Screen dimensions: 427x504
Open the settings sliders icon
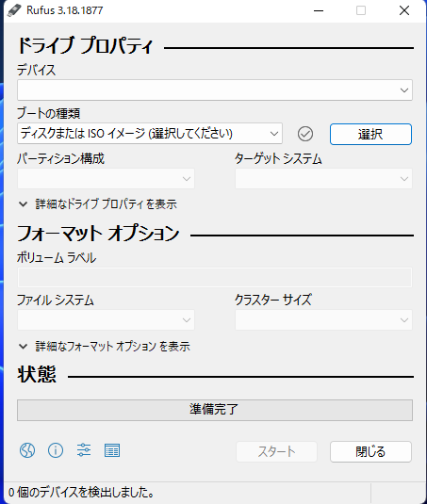pyautogui.click(x=84, y=450)
